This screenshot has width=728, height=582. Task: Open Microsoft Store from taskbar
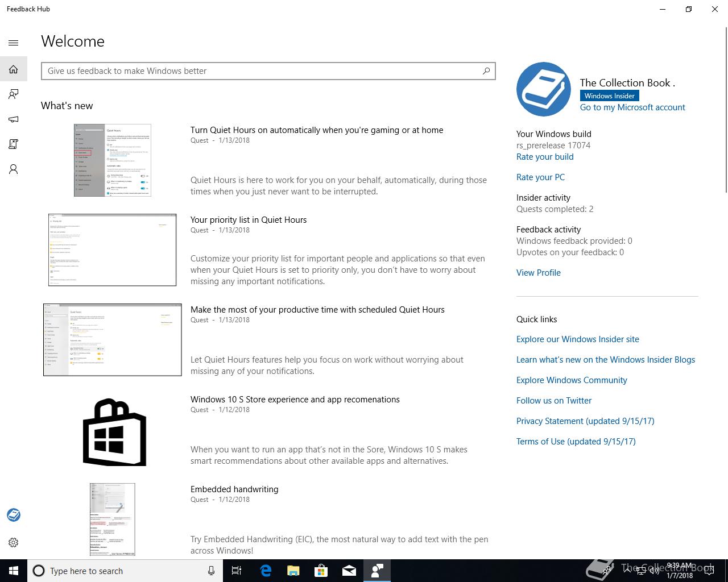pyautogui.click(x=321, y=571)
